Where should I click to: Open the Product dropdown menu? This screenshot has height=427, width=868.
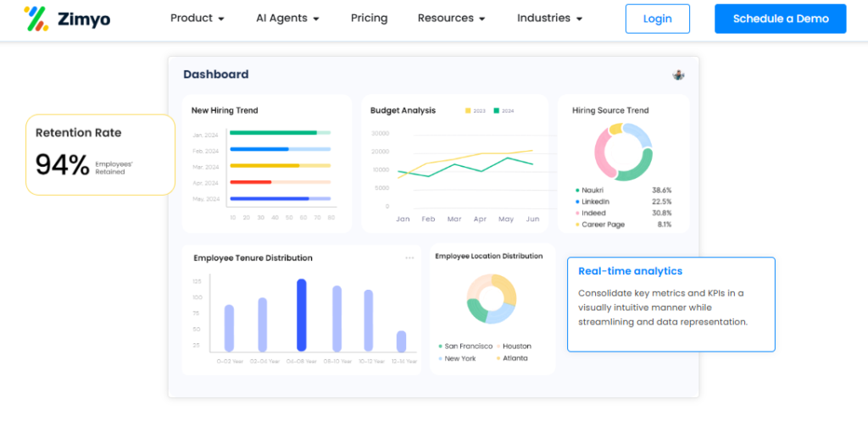197,19
